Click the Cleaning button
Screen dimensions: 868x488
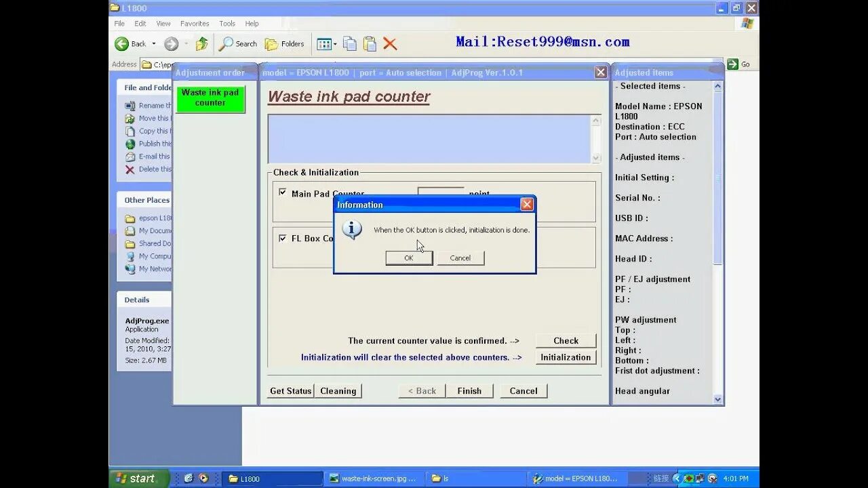click(338, 391)
